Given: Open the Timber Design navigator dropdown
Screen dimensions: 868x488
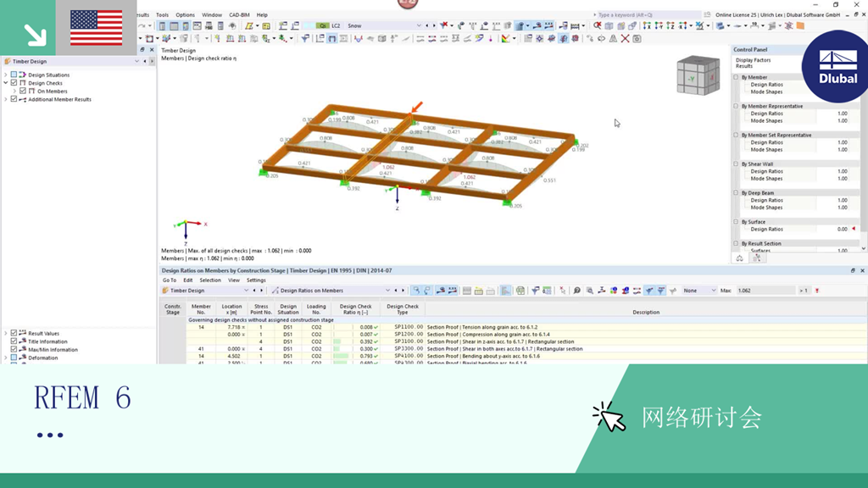Looking at the screenshot, I should [x=136, y=61].
